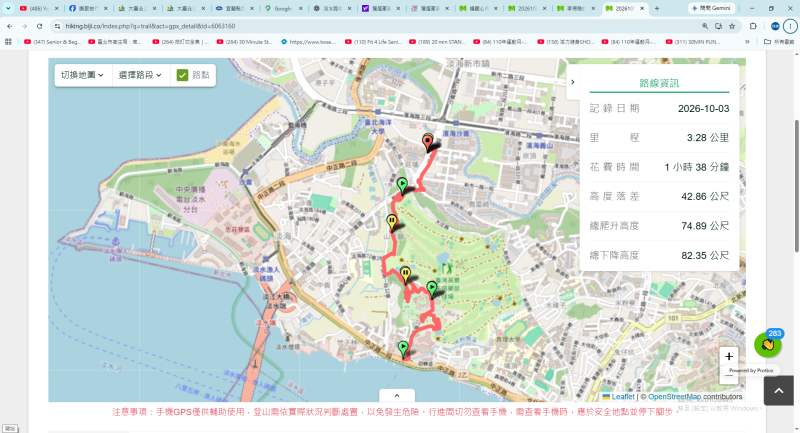
Task: Select the time value 1 小時 38 分鐘
Action: 697,167
